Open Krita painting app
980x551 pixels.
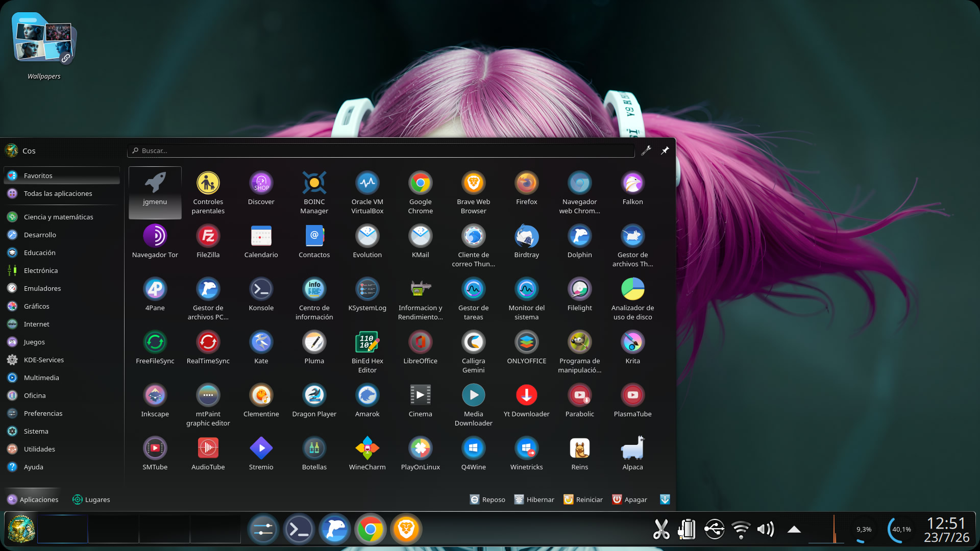(x=633, y=347)
